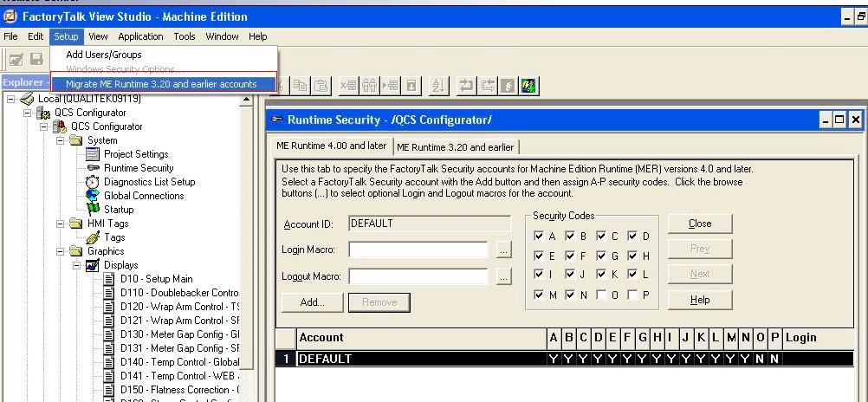Click the Login Macro browse (...) button
The image size is (868, 402).
point(503,250)
